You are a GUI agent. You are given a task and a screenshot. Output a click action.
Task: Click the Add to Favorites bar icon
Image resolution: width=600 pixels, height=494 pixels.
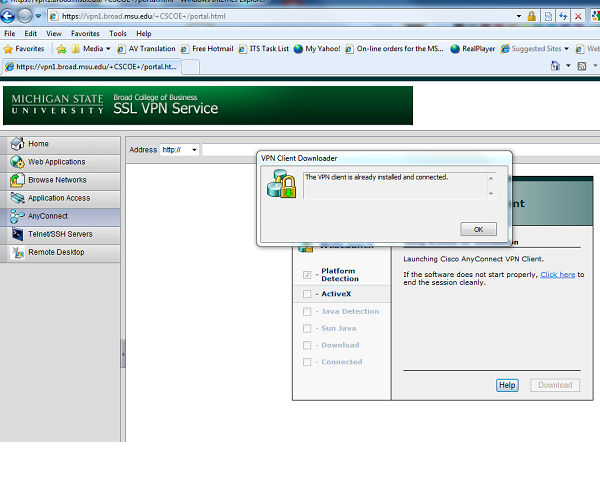point(61,49)
